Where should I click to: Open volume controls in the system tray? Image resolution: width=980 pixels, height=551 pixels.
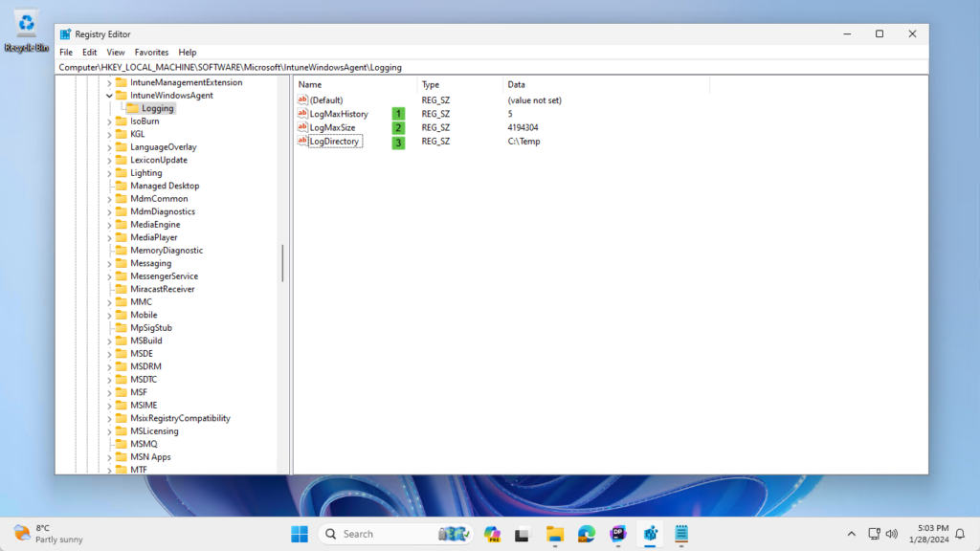tap(890, 534)
